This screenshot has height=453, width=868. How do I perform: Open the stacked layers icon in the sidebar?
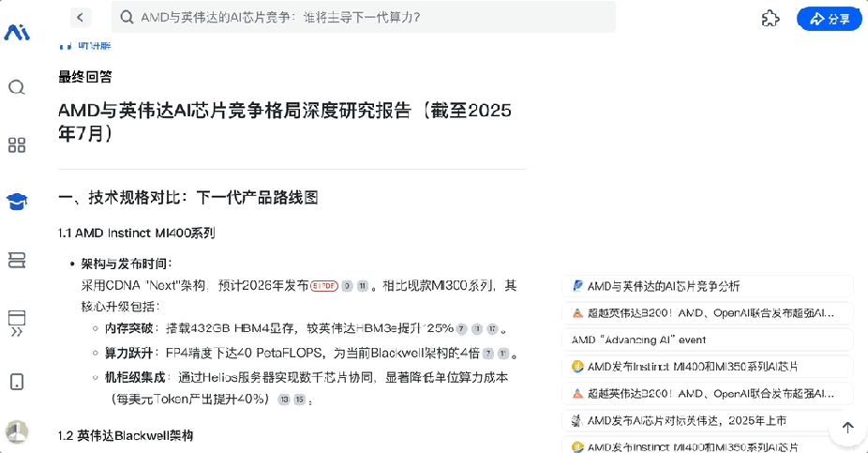(x=17, y=260)
